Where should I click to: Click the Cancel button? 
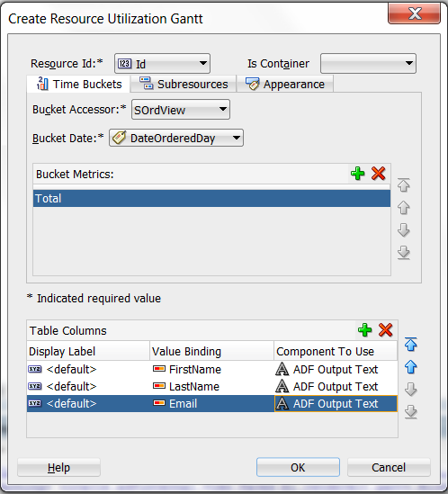coord(389,468)
